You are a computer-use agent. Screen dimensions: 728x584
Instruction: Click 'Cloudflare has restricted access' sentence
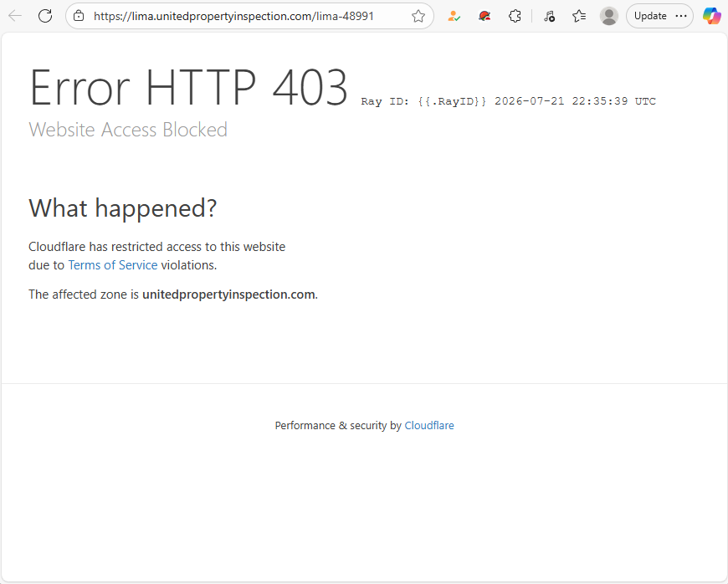[157, 256]
